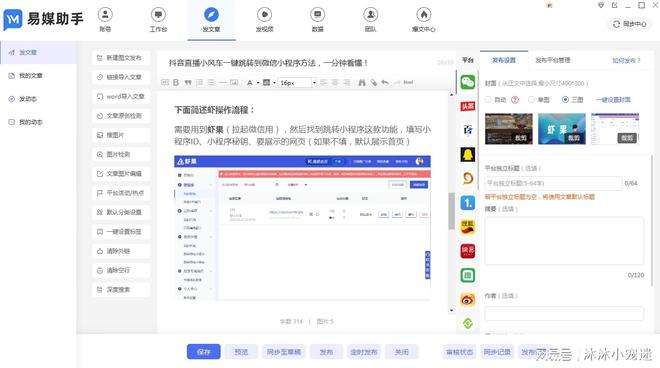Switch to the 发布设置 tab
Viewport: 660px width, 368px height.
pyautogui.click(x=503, y=60)
